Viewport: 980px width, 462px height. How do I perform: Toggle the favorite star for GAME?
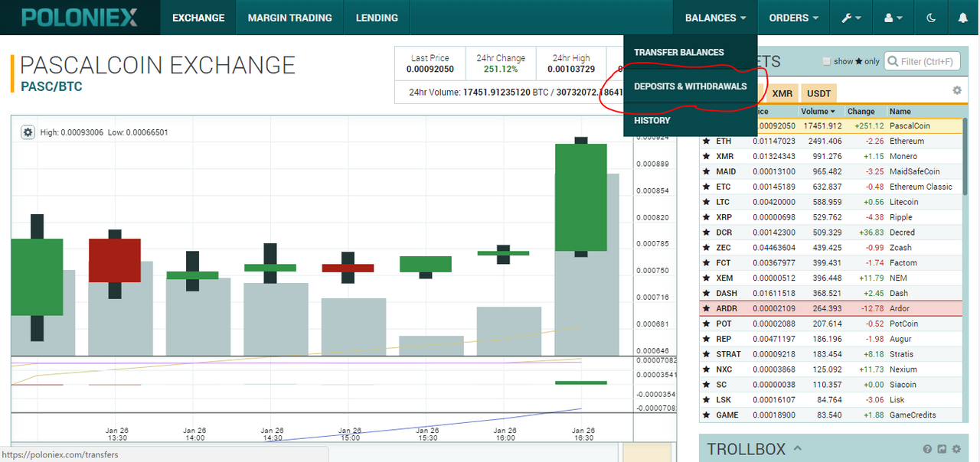tap(706, 415)
